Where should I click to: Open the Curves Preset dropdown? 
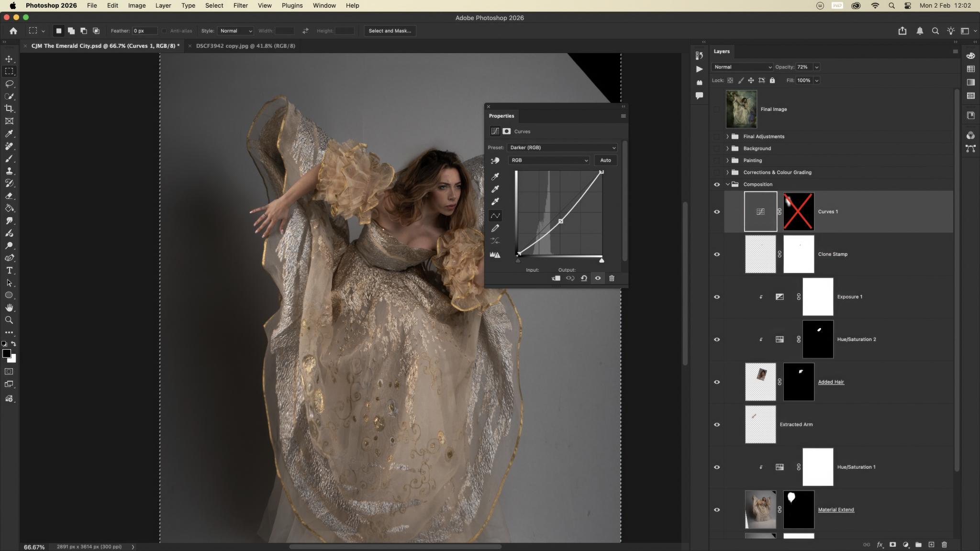(562, 148)
